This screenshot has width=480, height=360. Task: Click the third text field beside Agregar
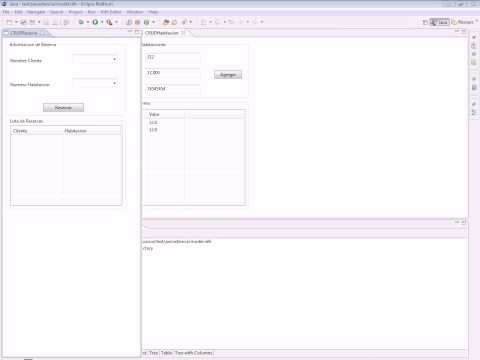(x=173, y=89)
